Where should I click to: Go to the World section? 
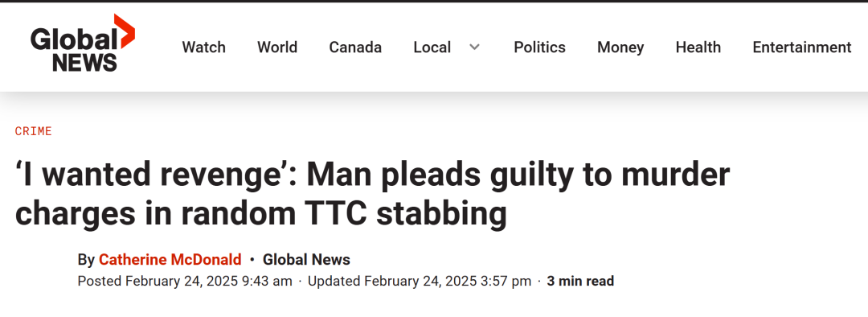point(277,47)
